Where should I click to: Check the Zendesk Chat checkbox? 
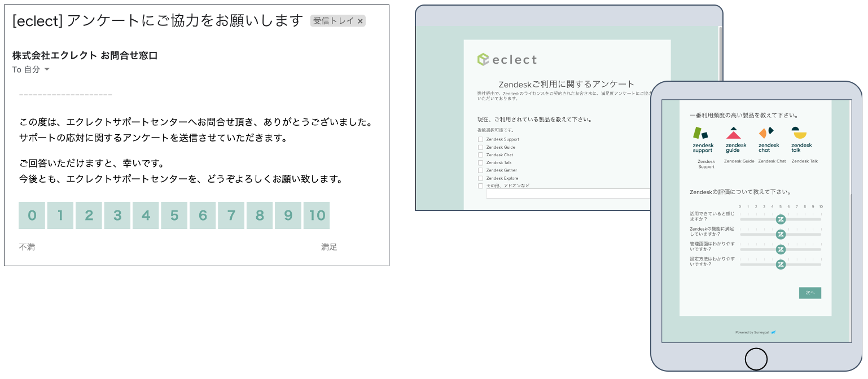tap(480, 155)
